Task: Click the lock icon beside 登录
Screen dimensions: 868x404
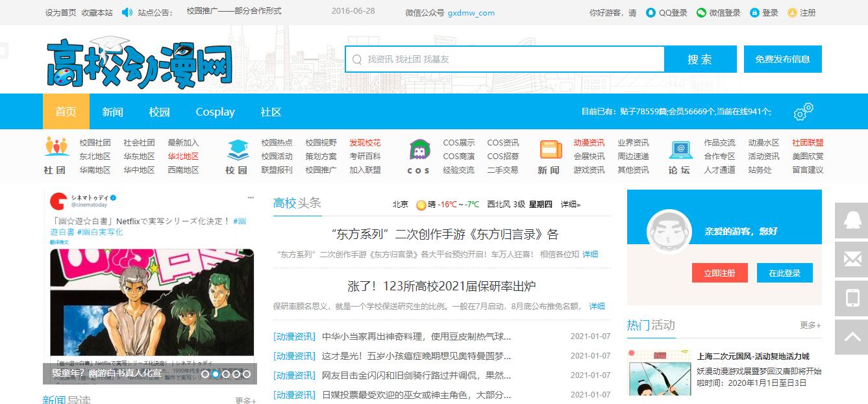Action: [x=754, y=12]
